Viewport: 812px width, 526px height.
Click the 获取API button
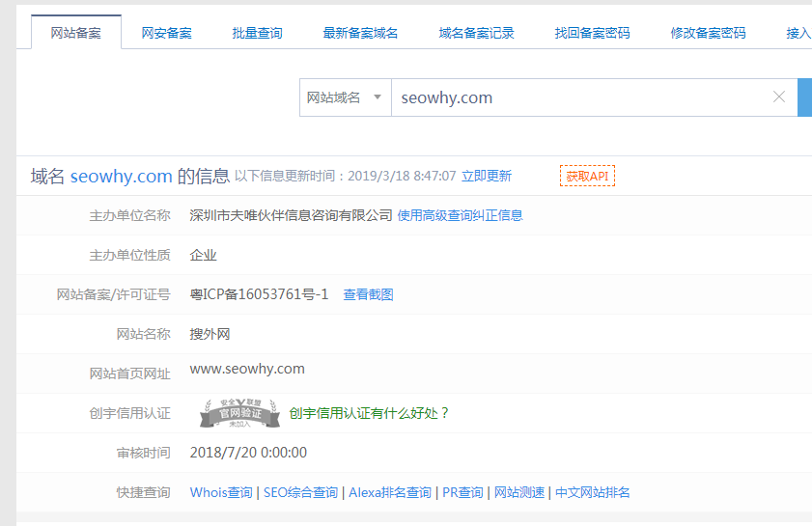pos(587,176)
